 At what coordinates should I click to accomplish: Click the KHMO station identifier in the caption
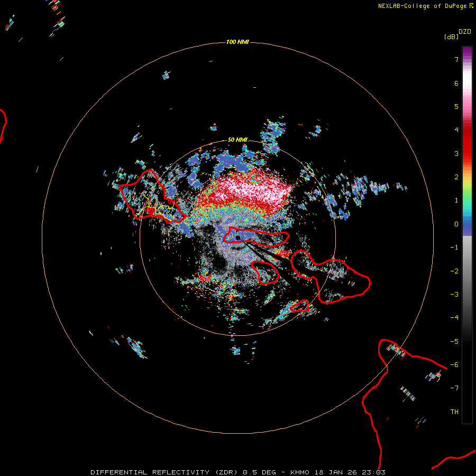click(x=300, y=472)
